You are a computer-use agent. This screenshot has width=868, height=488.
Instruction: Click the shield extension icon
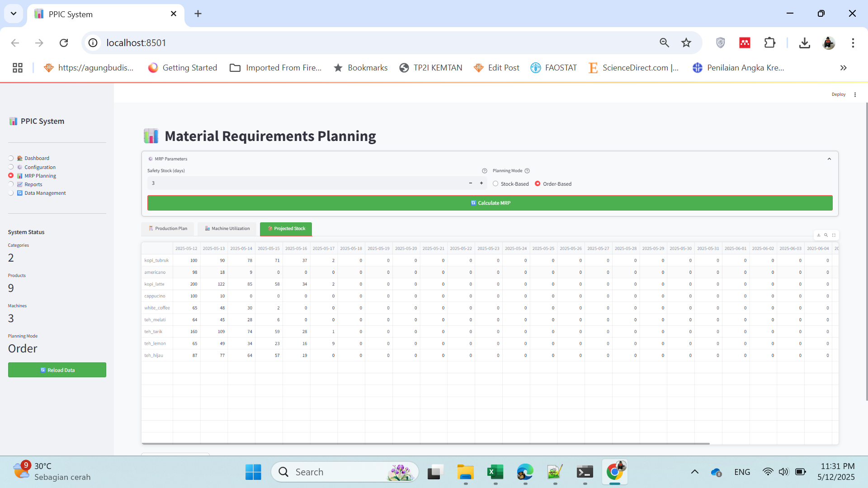pyautogui.click(x=721, y=43)
